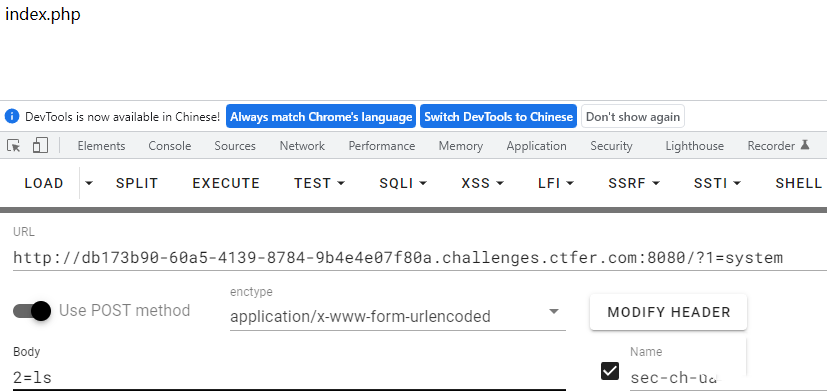827x392 pixels.
Task: Activate the inspect element picker icon
Action: 14,146
